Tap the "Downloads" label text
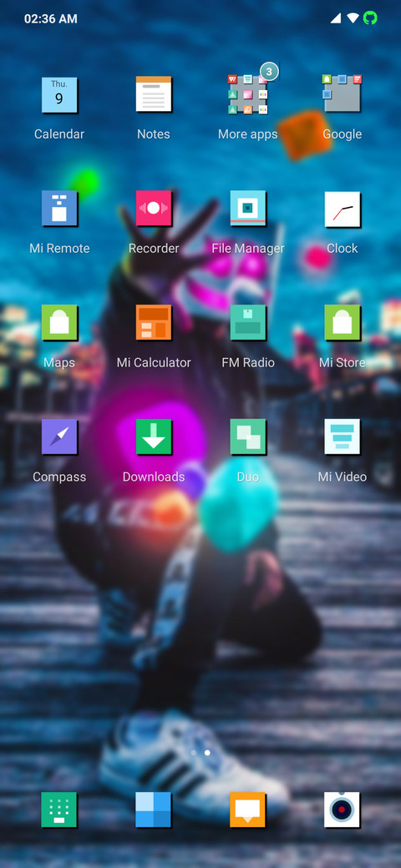Viewport: 401px width, 868px height. [x=154, y=477]
